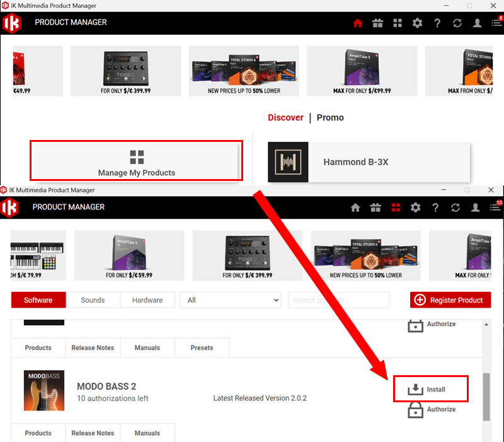The image size is (504, 442).
Task: Open the products grid icon in upper window
Action: 398,23
